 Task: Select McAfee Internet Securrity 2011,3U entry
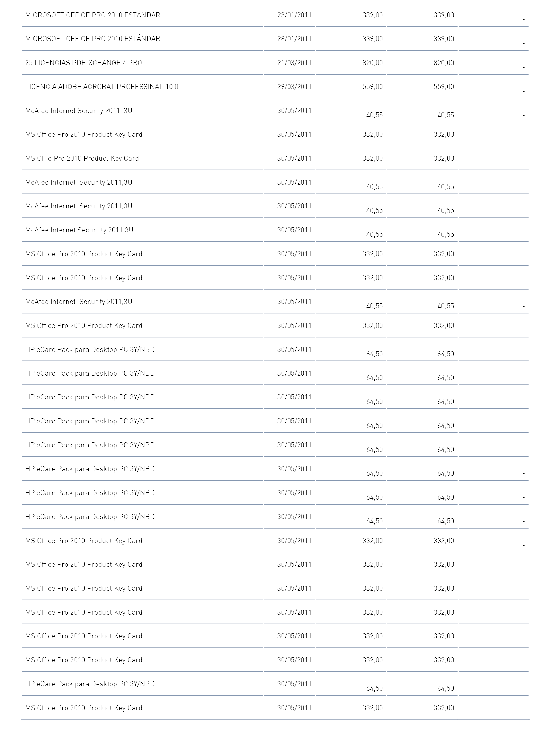click(x=79, y=230)
